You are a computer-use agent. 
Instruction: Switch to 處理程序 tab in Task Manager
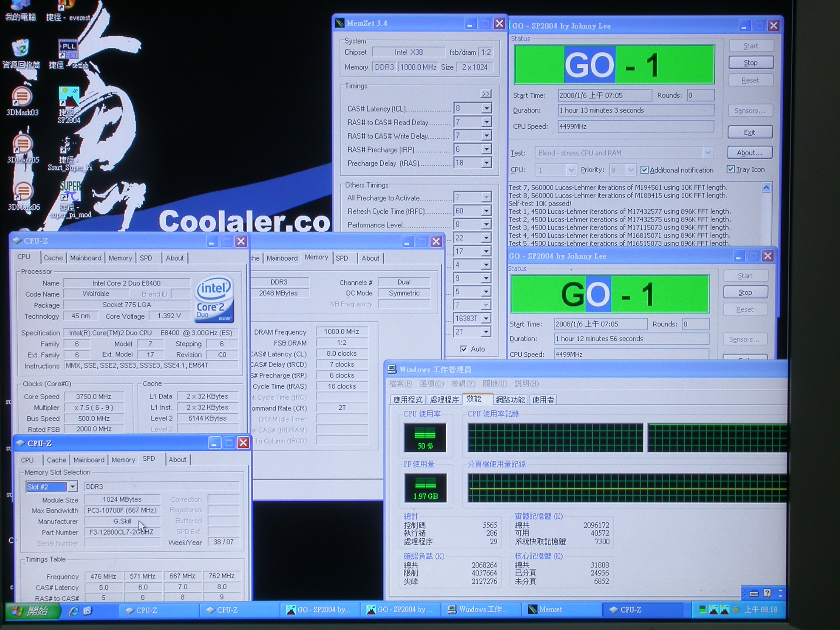(444, 400)
